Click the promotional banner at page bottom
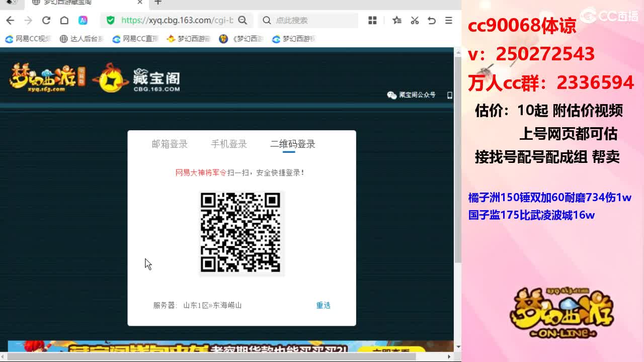 coord(231,346)
